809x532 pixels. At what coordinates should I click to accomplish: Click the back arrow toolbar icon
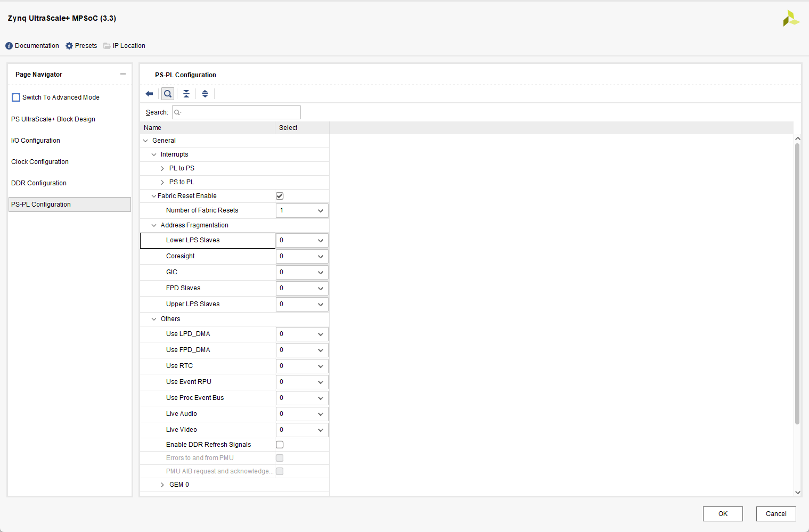pyautogui.click(x=149, y=94)
